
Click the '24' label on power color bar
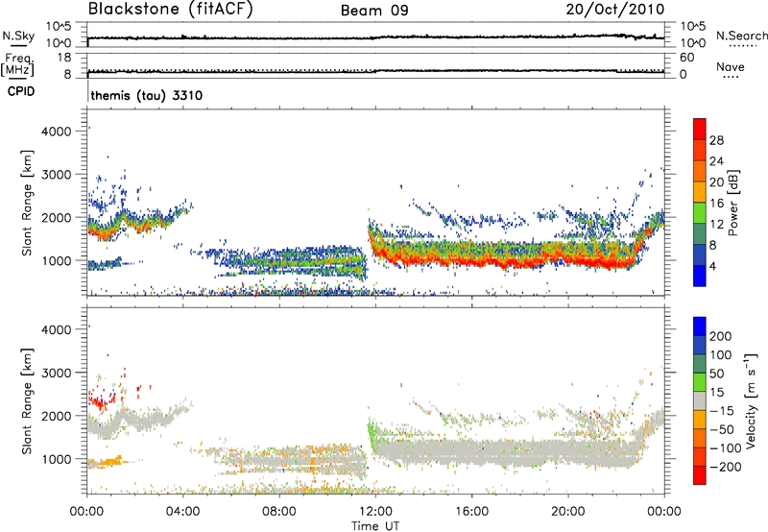[716, 161]
